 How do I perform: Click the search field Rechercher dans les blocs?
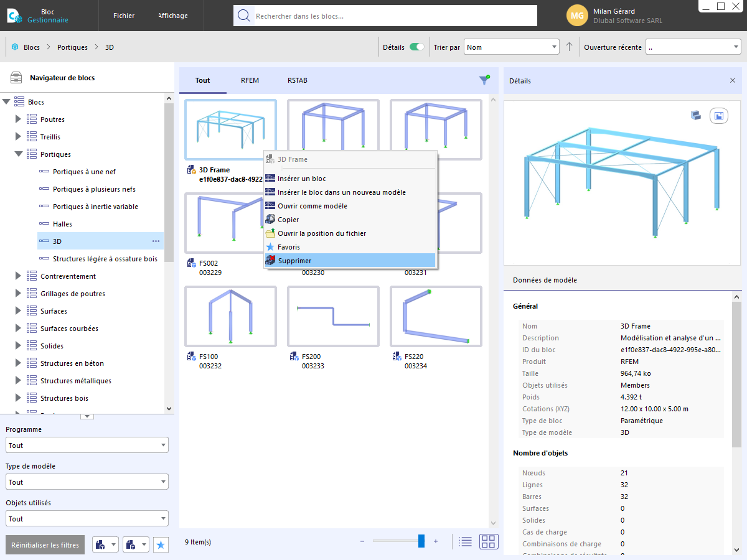point(395,16)
